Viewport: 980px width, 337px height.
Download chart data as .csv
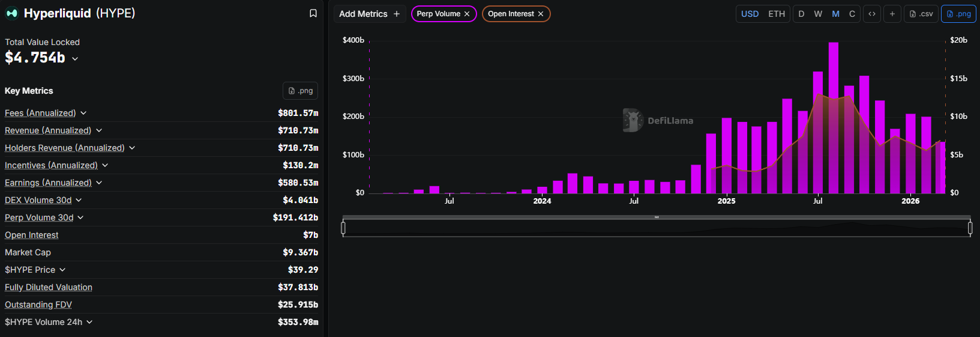(x=921, y=14)
